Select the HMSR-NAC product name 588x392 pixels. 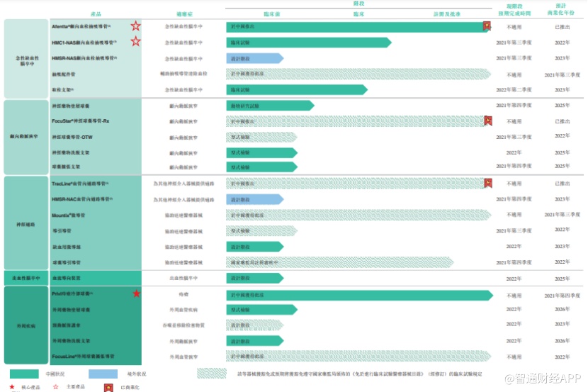point(82,199)
